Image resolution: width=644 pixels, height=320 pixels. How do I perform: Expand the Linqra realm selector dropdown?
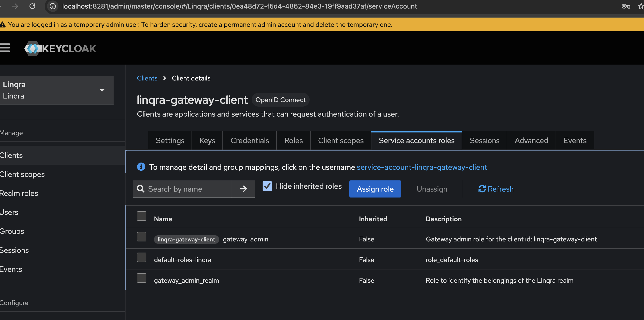(102, 90)
